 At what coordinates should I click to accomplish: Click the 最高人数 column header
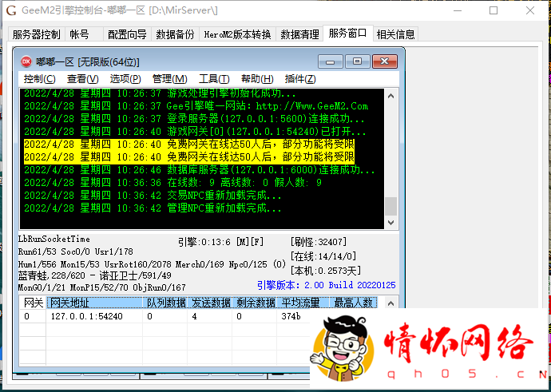(353, 303)
